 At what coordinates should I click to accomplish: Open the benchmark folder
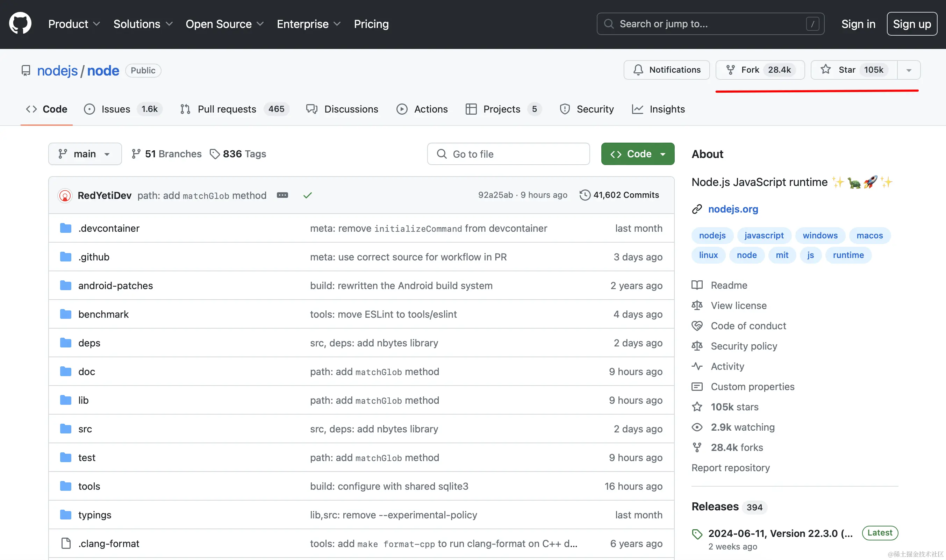pos(103,314)
